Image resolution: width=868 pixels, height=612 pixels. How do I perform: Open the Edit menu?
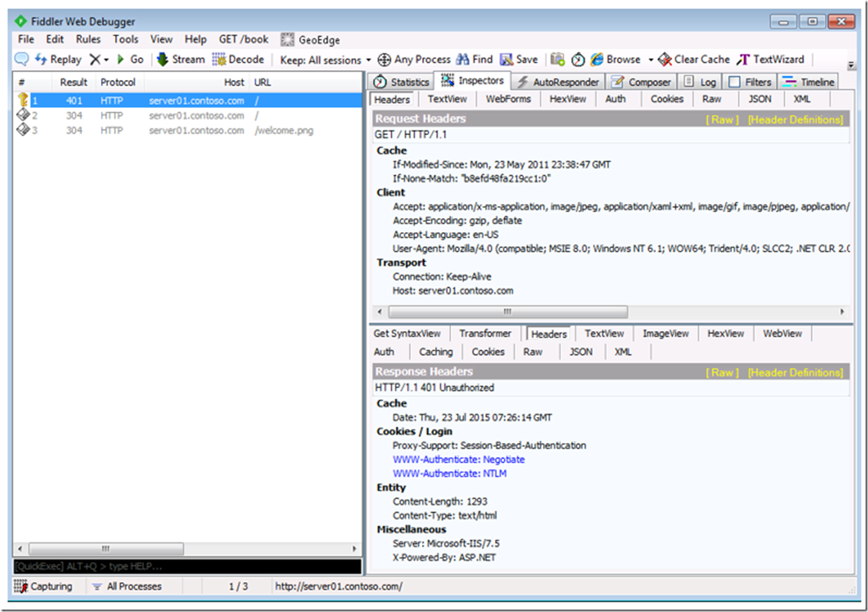55,39
